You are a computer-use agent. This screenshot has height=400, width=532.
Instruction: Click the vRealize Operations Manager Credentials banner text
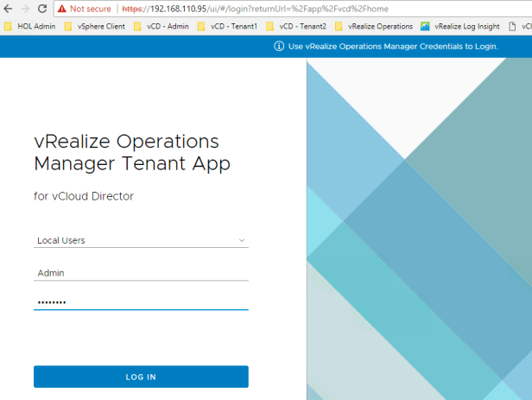393,47
